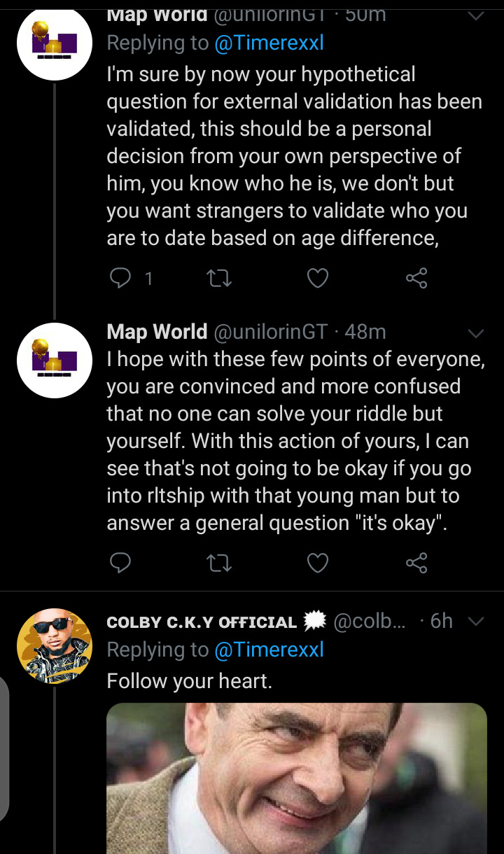Retweet the first Map World tweet
The height and width of the screenshot is (854, 504).
[220, 279]
